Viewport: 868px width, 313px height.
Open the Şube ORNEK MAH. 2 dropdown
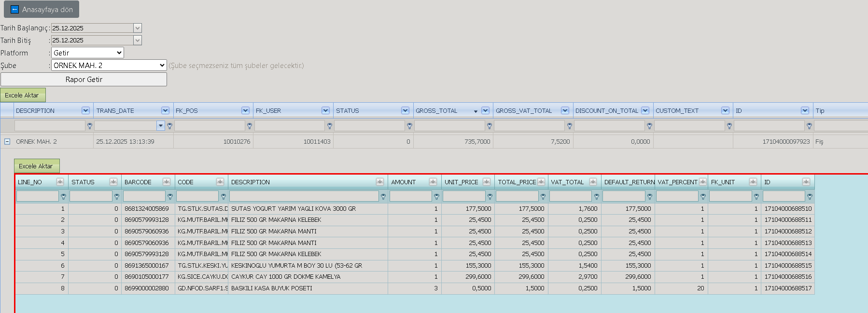tap(109, 65)
